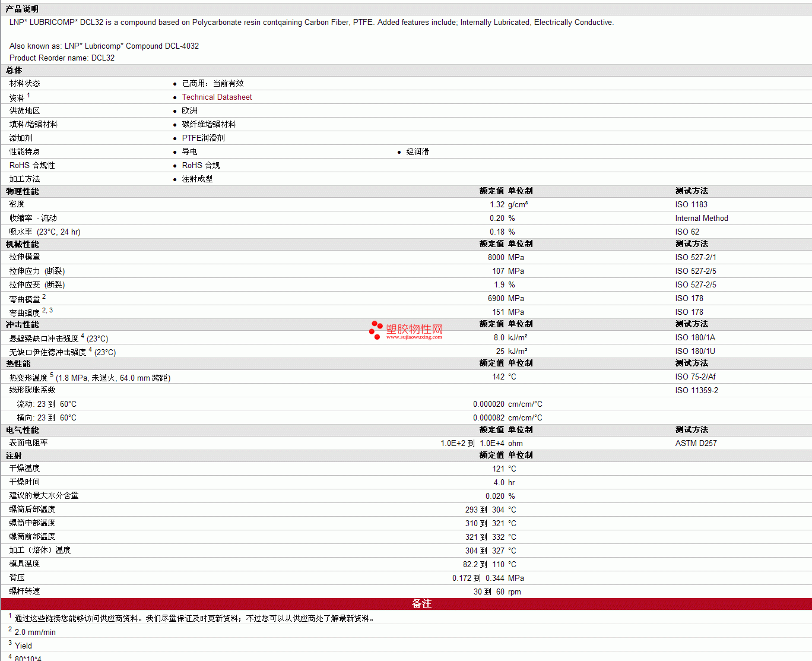Screen dimensions: 812x661
Task: Click the ASTM D257 test method
Action: coord(696,443)
